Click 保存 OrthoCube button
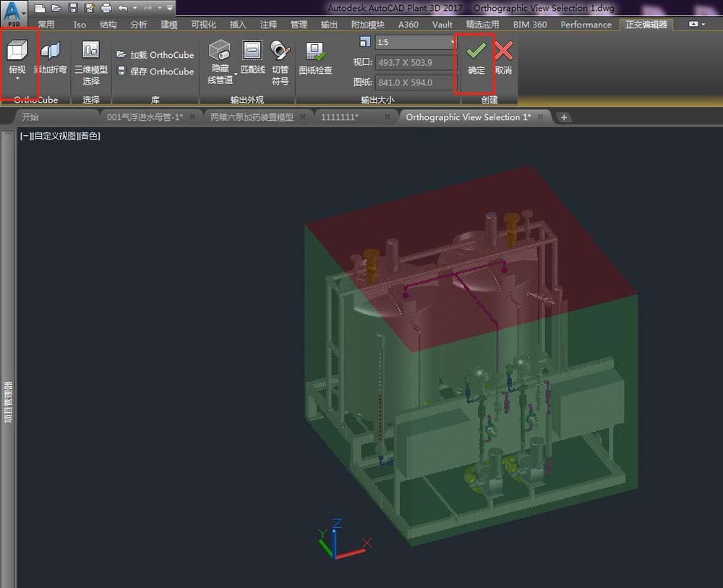Viewport: 723px width, 588px height. pyautogui.click(x=155, y=72)
